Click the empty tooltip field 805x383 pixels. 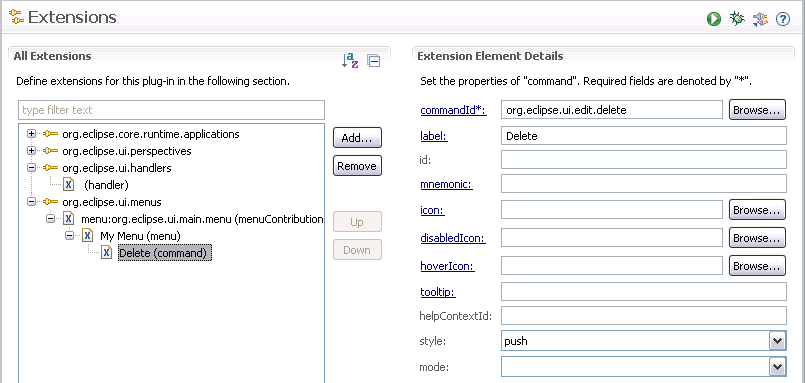644,292
